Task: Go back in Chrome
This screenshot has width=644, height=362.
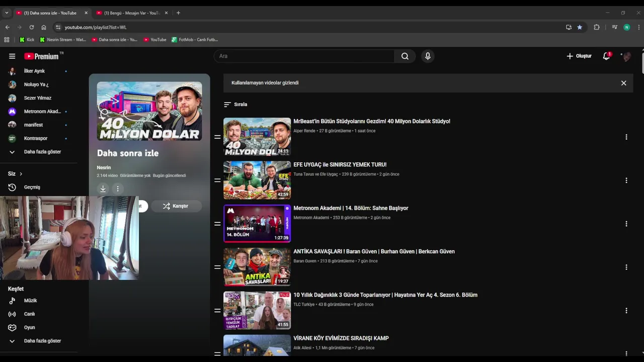Action: (x=7, y=27)
